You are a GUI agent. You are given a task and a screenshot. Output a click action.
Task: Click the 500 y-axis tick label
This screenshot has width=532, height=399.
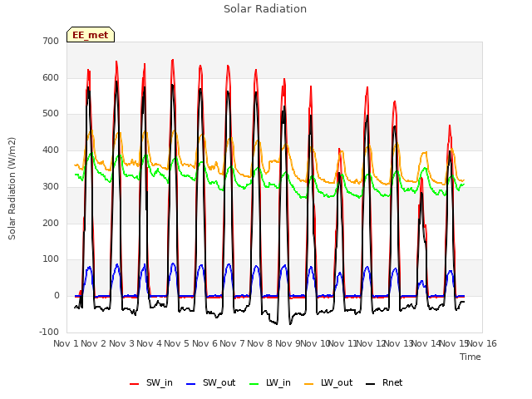[51, 114]
